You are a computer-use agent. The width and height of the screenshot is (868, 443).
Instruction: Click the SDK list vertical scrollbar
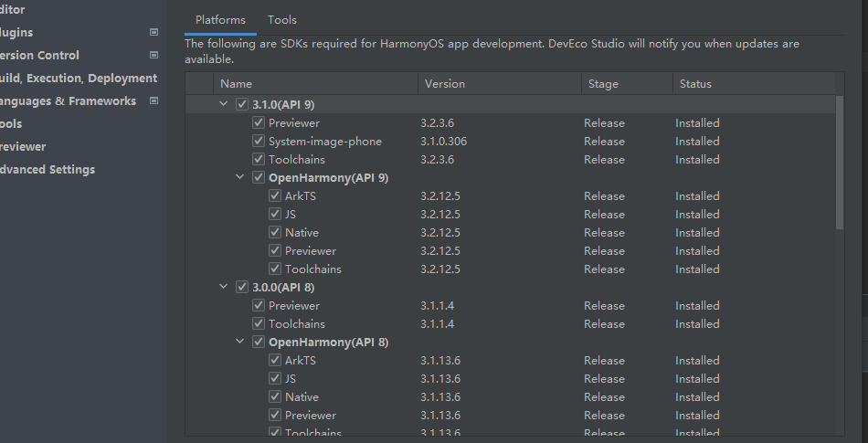coord(839,162)
